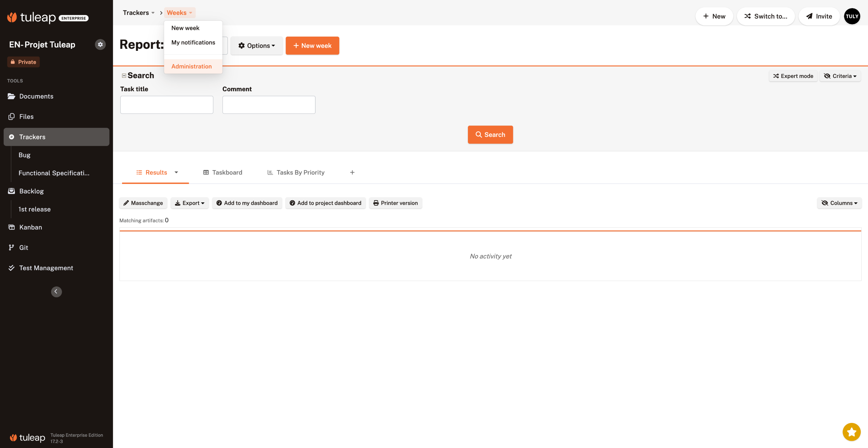Viewport: 868px width, 448px height.
Task: Open the Trackers breadcrumb dropdown
Action: pos(139,13)
